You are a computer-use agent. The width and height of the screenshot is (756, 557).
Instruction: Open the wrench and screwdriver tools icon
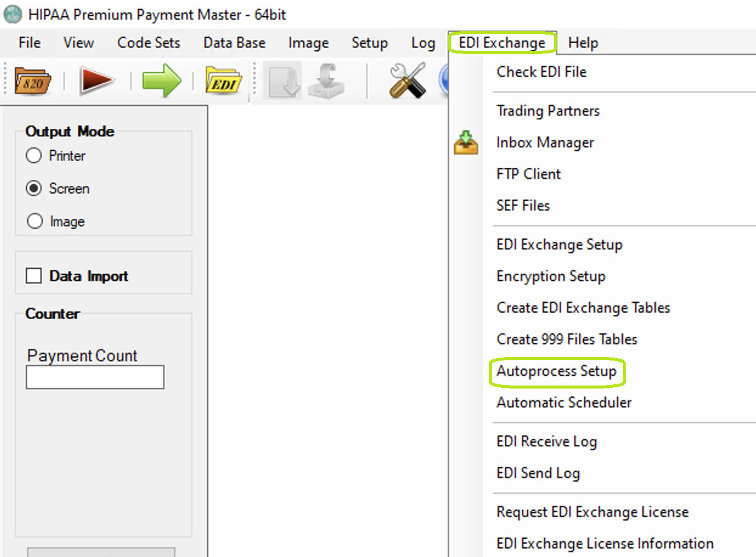[407, 80]
